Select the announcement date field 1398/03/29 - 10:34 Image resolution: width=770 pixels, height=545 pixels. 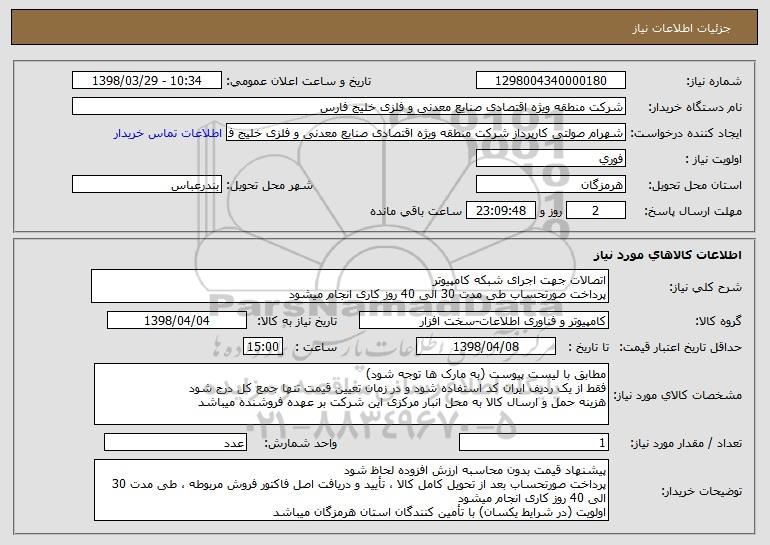pos(147,81)
